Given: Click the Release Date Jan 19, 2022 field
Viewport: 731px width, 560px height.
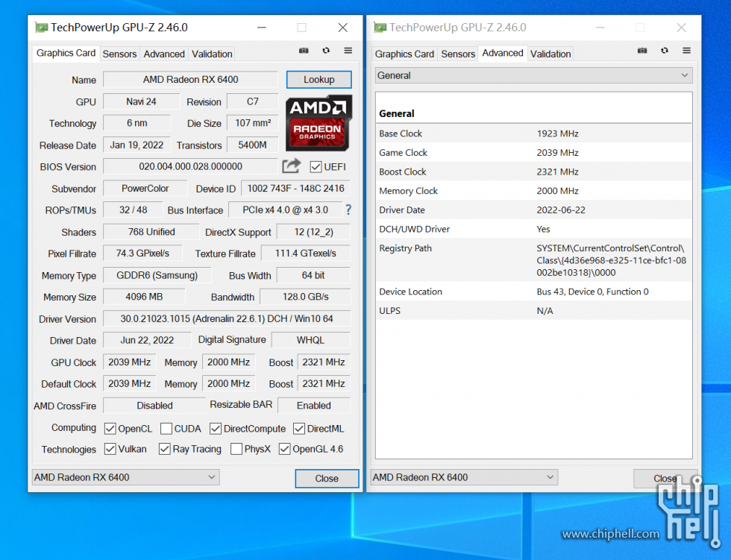Looking at the screenshot, I should click(x=137, y=145).
